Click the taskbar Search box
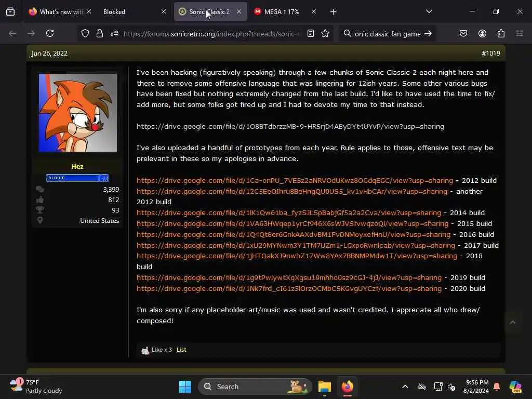The height and width of the screenshot is (399, 532). pos(255,387)
